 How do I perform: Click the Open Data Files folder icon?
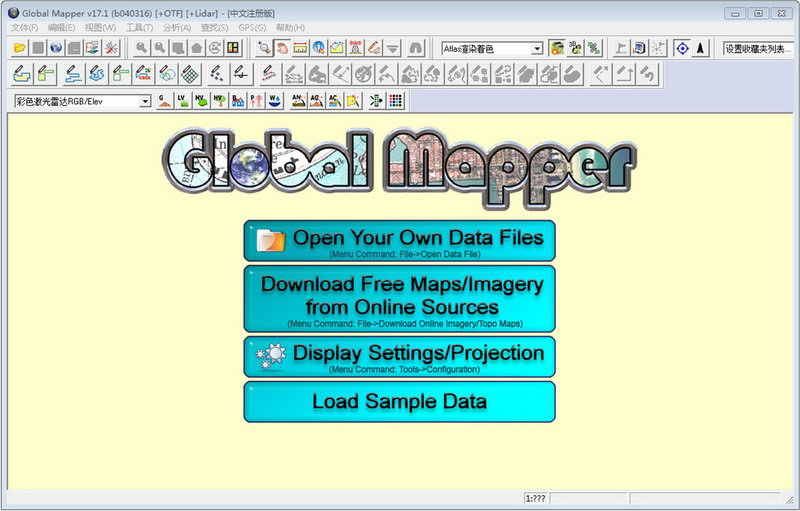(19, 48)
